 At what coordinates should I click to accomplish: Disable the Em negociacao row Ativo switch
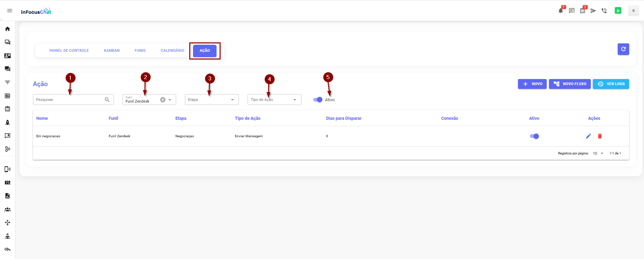tap(534, 136)
